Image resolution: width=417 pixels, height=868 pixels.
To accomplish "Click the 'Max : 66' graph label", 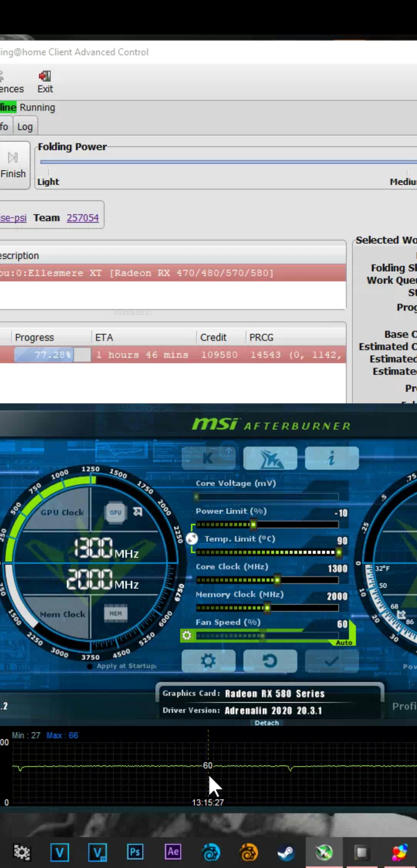I will click(62, 735).
